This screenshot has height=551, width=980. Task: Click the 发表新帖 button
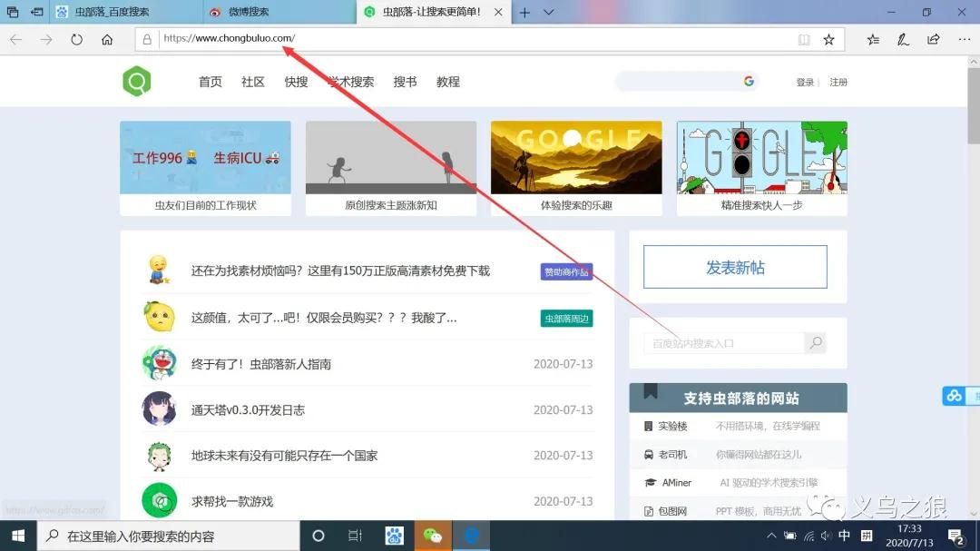[735, 267]
